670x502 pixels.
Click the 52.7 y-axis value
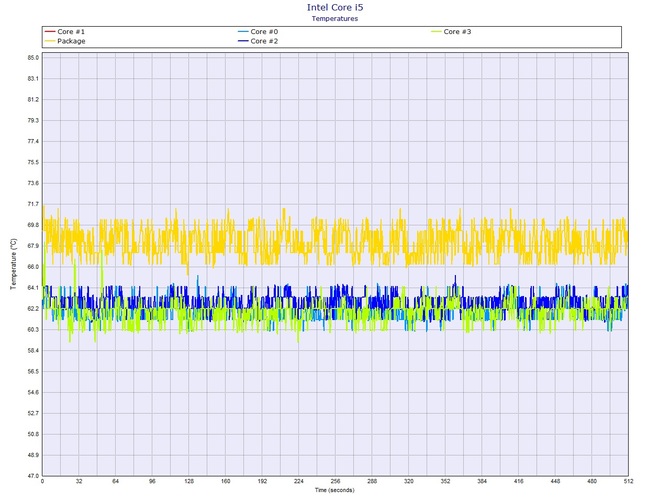(x=33, y=413)
